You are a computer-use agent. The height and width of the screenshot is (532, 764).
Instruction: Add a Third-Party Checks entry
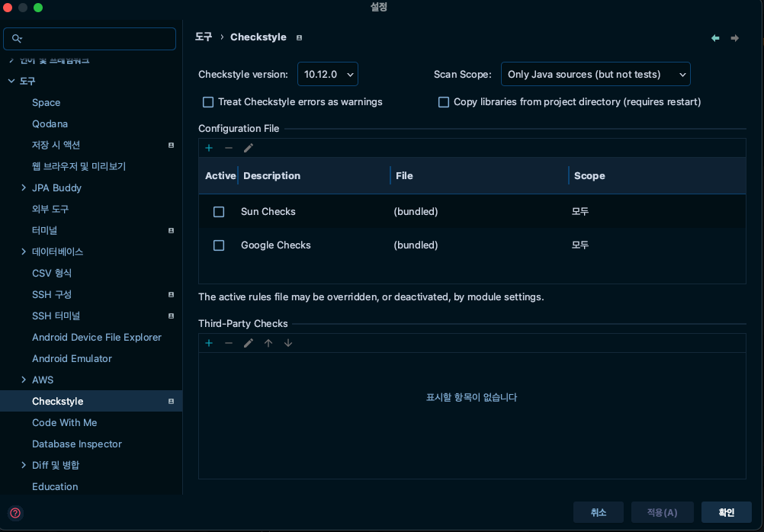(209, 343)
